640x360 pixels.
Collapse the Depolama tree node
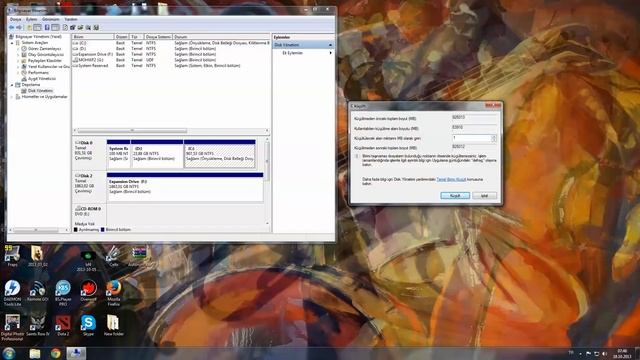12,84
